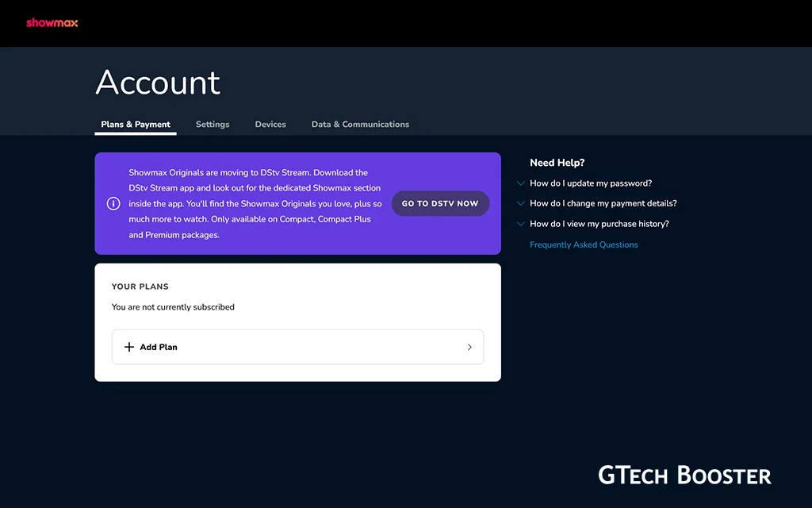Open the Settings tab
Image resolution: width=812 pixels, height=508 pixels.
pyautogui.click(x=213, y=125)
